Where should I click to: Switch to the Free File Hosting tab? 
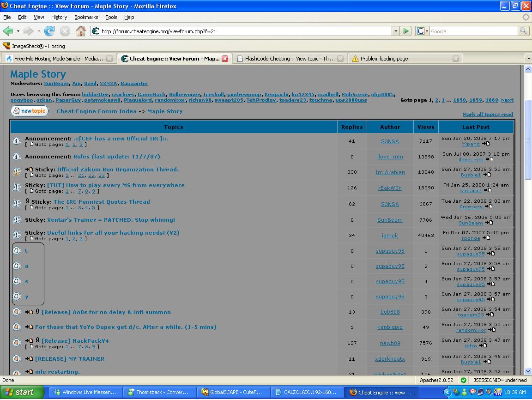point(59,59)
